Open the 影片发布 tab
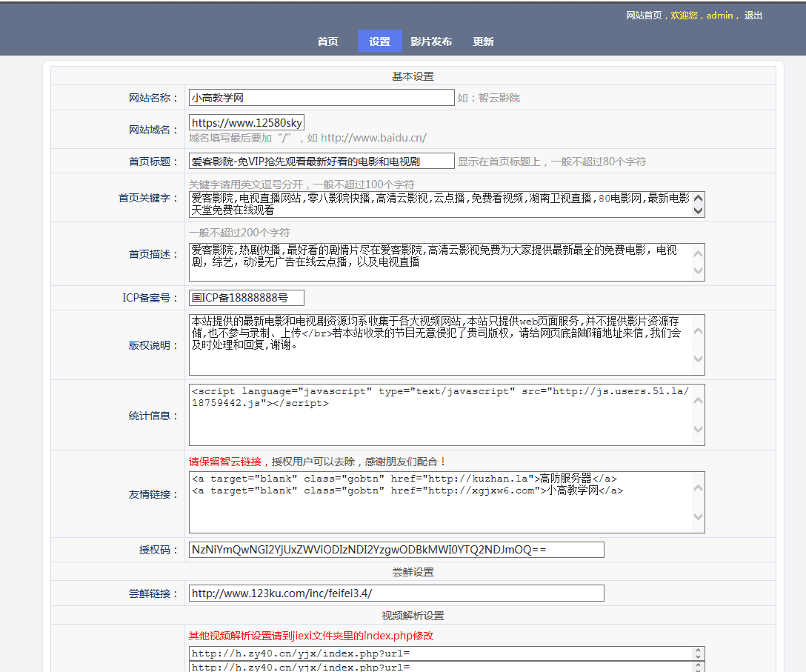The height and width of the screenshot is (672, 806). point(431,41)
